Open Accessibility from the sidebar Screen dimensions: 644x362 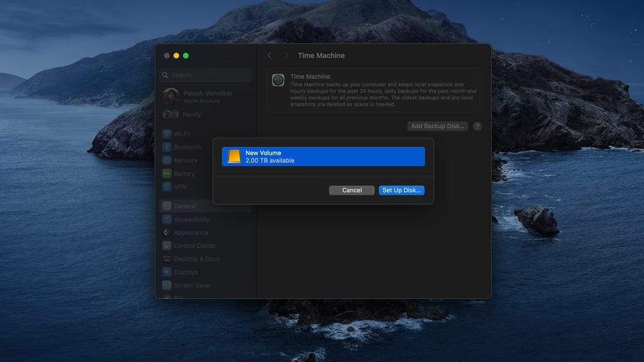tap(191, 219)
